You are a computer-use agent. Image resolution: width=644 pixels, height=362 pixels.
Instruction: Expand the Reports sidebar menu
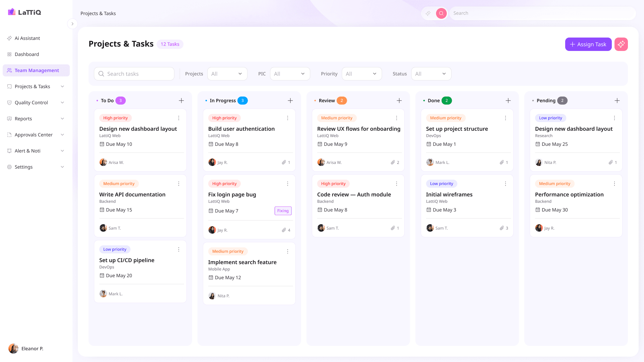click(x=36, y=119)
